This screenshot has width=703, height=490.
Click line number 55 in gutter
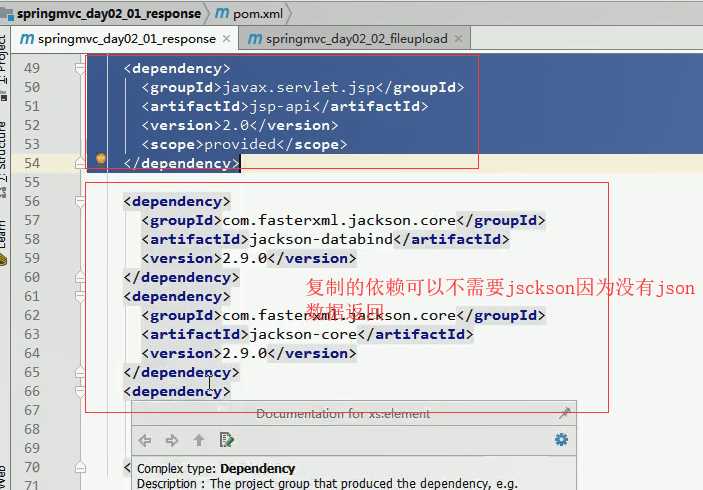(32, 182)
